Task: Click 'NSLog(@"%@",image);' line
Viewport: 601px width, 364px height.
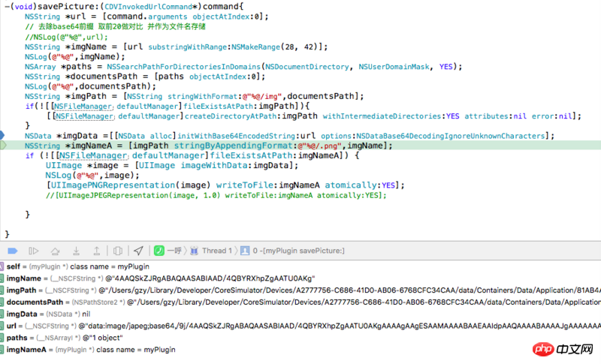Action: pyautogui.click(x=92, y=176)
